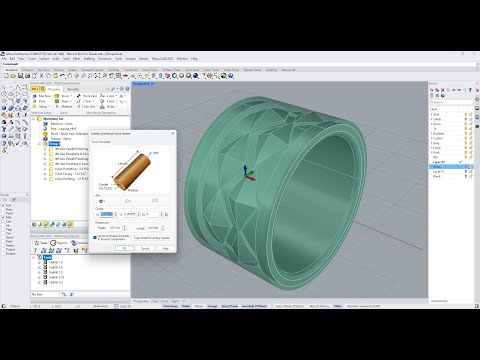Click Help in the stock dialog
This screenshot has height=360, width=480.
point(165,248)
